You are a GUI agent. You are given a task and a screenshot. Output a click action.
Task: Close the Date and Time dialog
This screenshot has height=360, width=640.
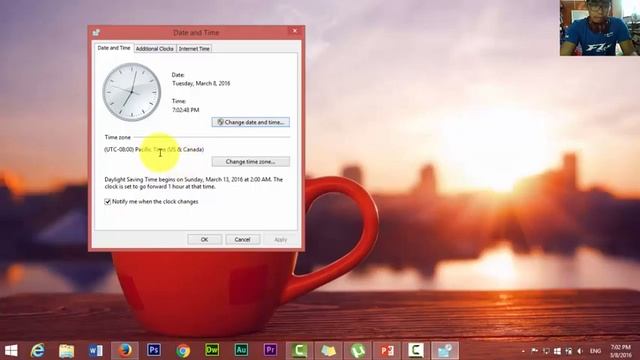point(295,31)
